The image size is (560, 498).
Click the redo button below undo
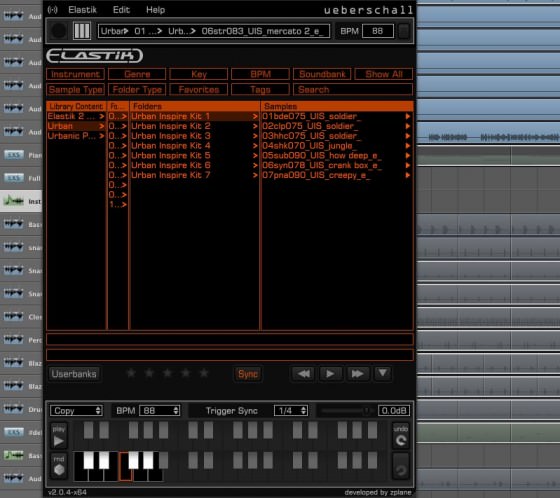(401, 466)
